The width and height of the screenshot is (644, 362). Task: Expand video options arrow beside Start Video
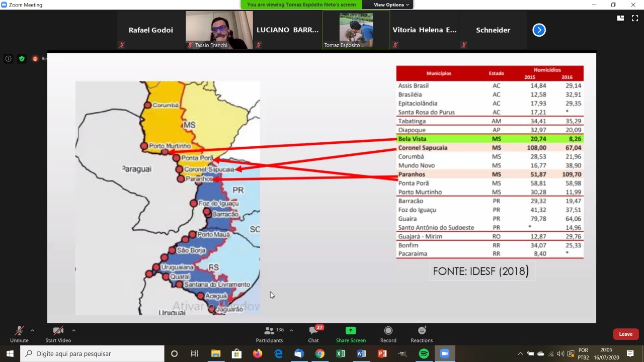(x=73, y=330)
